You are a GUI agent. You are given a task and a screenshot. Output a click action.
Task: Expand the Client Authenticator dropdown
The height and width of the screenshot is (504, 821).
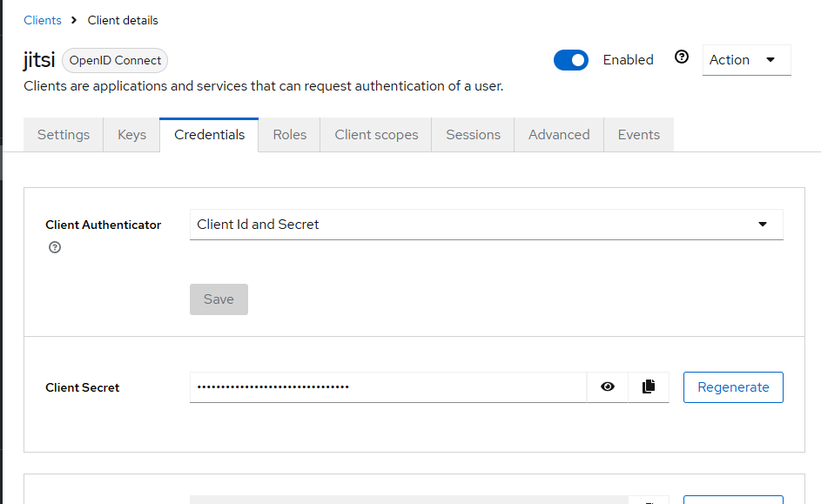click(x=487, y=225)
